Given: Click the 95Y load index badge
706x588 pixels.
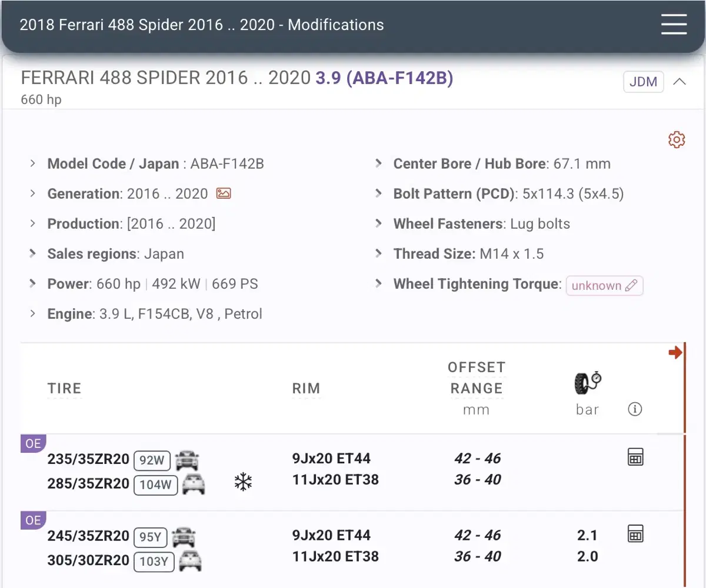Looking at the screenshot, I should (x=151, y=537).
